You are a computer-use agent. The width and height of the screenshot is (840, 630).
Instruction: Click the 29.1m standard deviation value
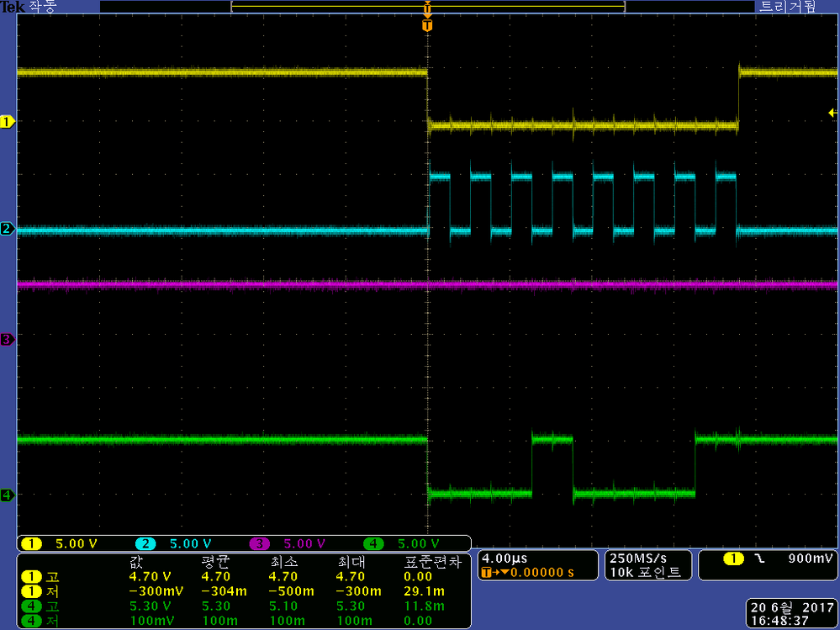(425, 591)
